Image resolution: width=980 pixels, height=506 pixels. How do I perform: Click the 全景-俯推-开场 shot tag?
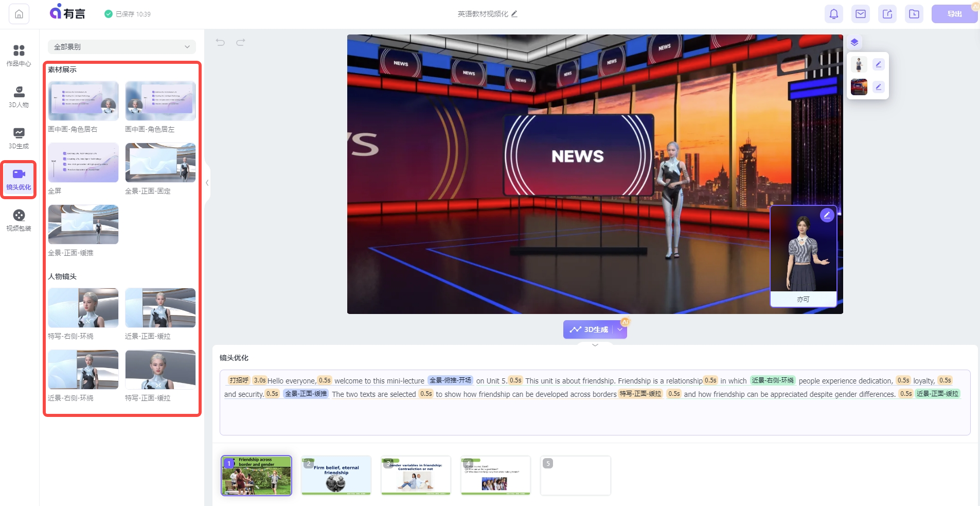[450, 380]
